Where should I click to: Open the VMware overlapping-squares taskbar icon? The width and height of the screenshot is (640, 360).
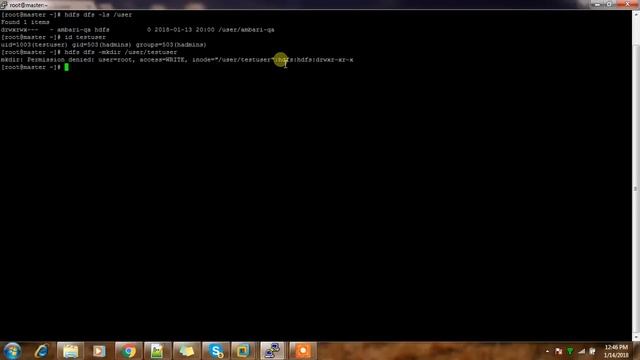[x=243, y=351]
